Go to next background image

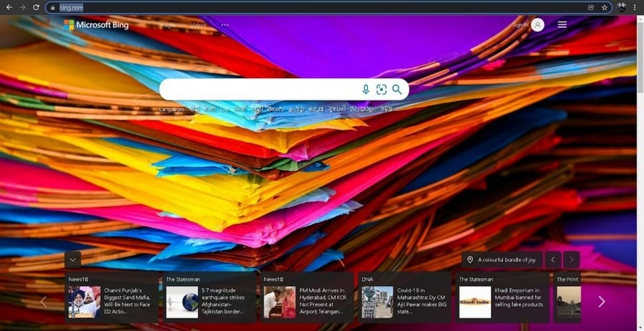(x=571, y=259)
